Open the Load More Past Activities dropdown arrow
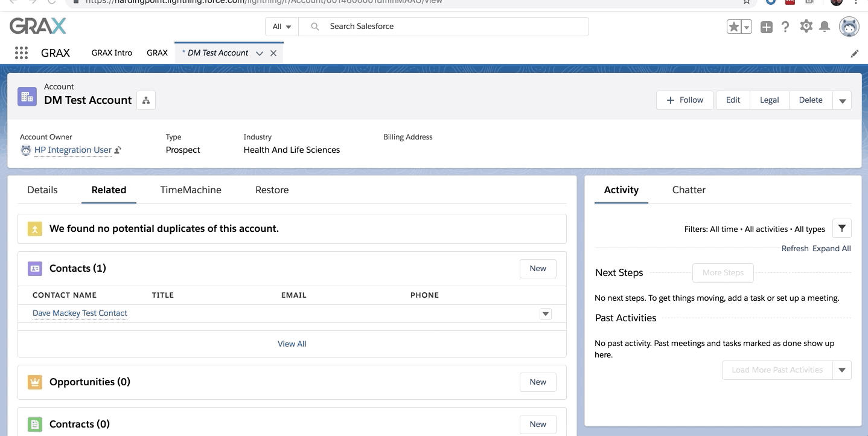This screenshot has width=868, height=436. point(842,370)
